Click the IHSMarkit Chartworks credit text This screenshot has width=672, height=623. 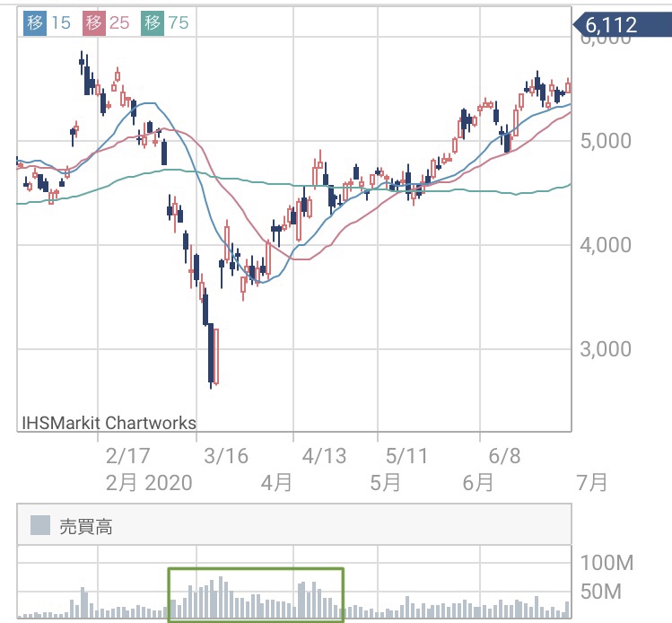(x=109, y=423)
